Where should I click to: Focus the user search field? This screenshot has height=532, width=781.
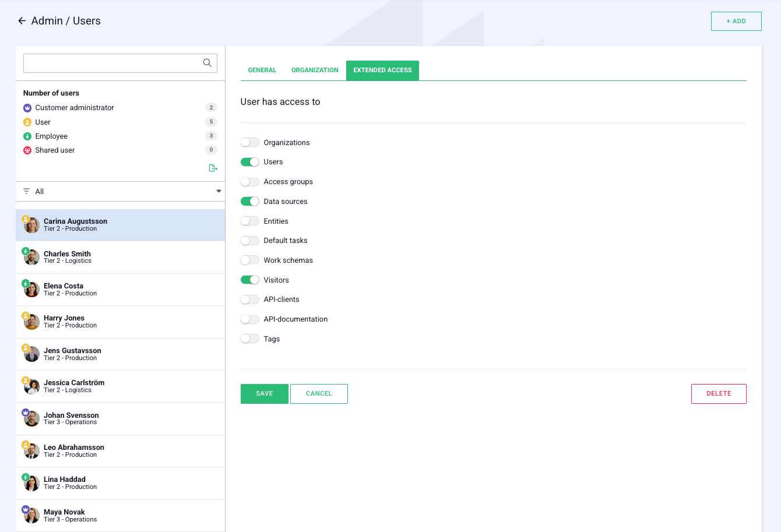tap(120, 63)
